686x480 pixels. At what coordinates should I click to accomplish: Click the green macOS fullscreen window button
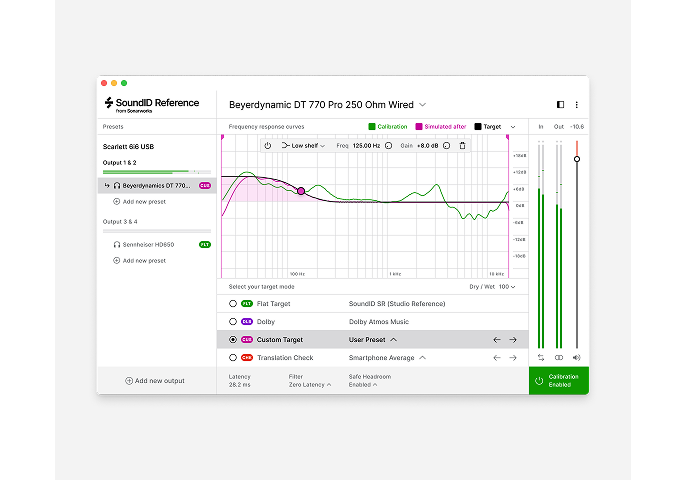(x=124, y=83)
